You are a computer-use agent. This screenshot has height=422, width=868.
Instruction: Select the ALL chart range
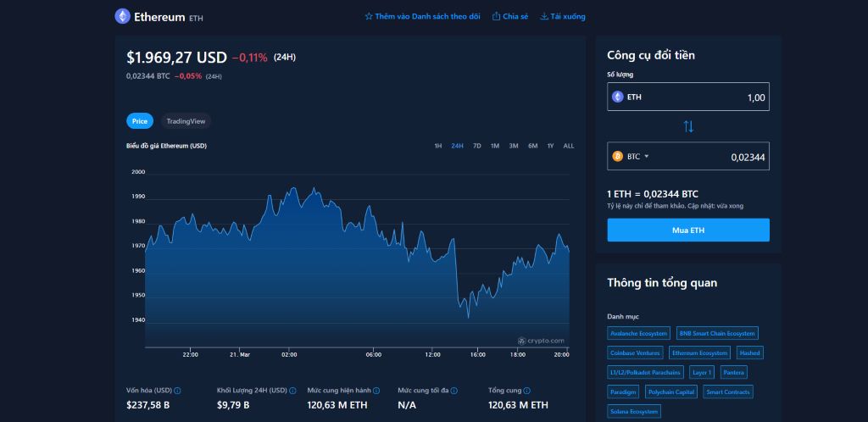(x=569, y=146)
